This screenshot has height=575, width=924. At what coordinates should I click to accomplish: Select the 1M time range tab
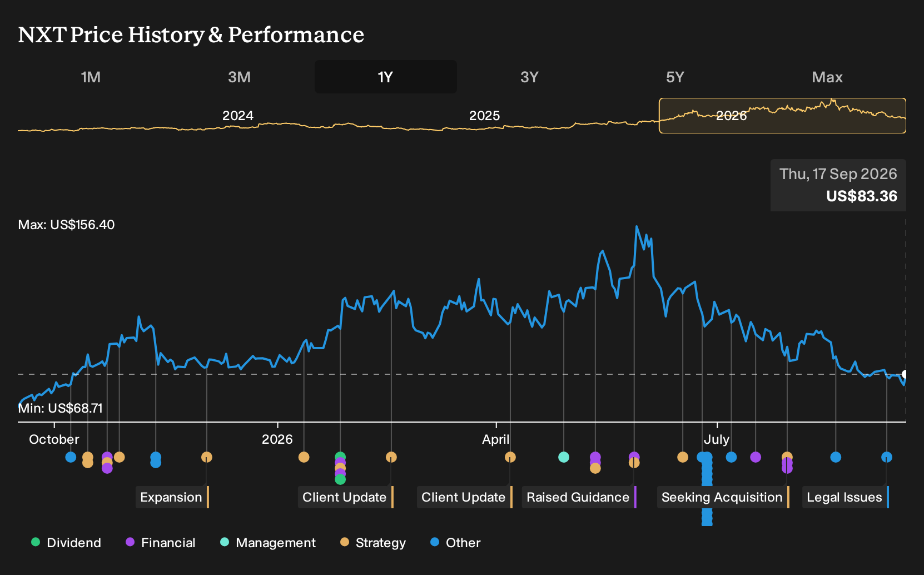click(x=91, y=77)
